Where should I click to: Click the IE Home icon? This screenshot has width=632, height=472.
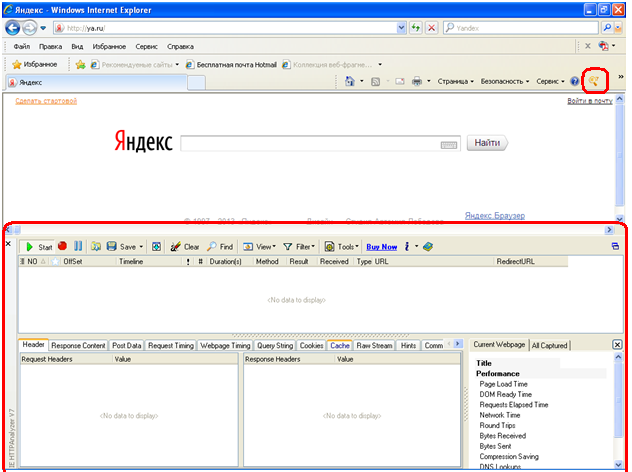click(349, 81)
